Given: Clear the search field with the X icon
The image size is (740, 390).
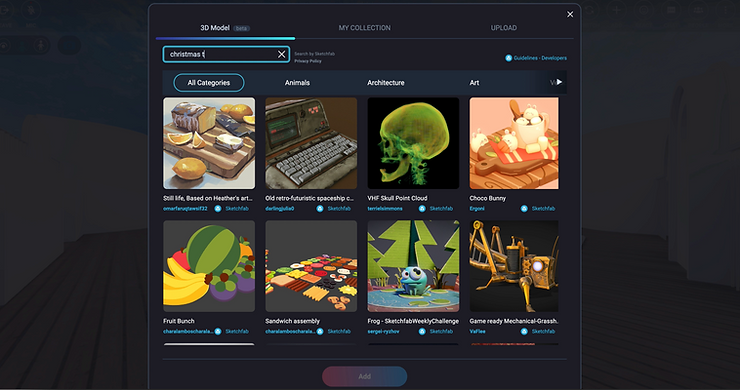Looking at the screenshot, I should point(282,54).
